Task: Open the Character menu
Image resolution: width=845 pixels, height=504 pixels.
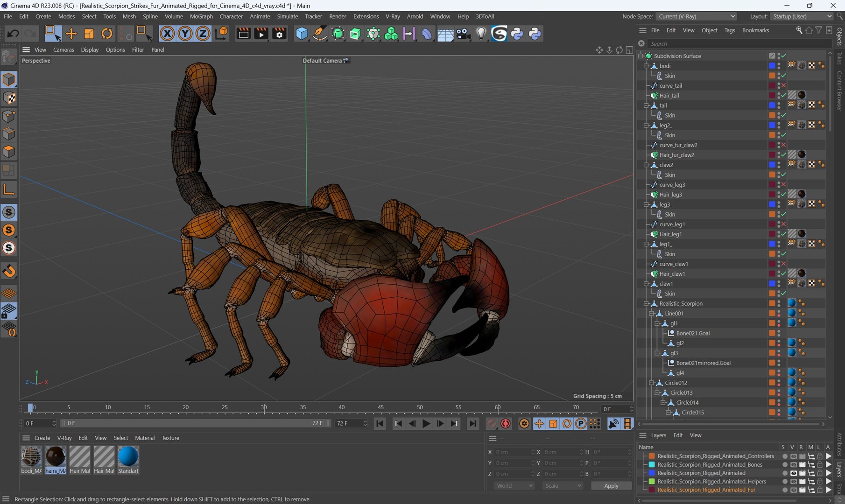Action: tap(231, 16)
